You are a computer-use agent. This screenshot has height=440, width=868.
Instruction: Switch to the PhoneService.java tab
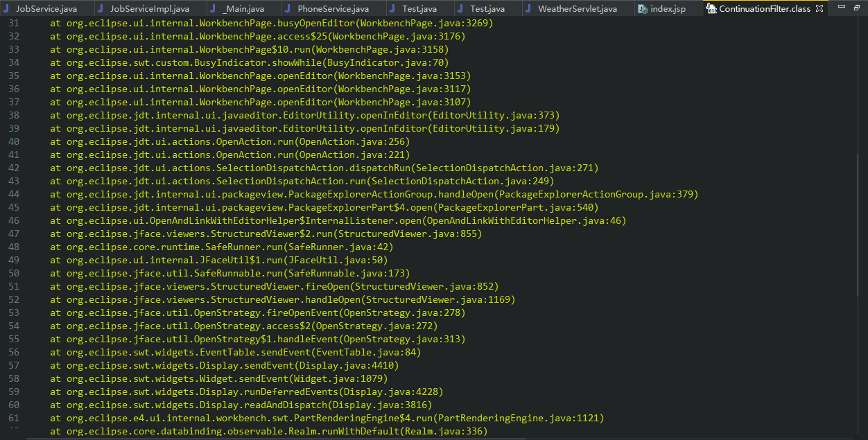[333, 9]
